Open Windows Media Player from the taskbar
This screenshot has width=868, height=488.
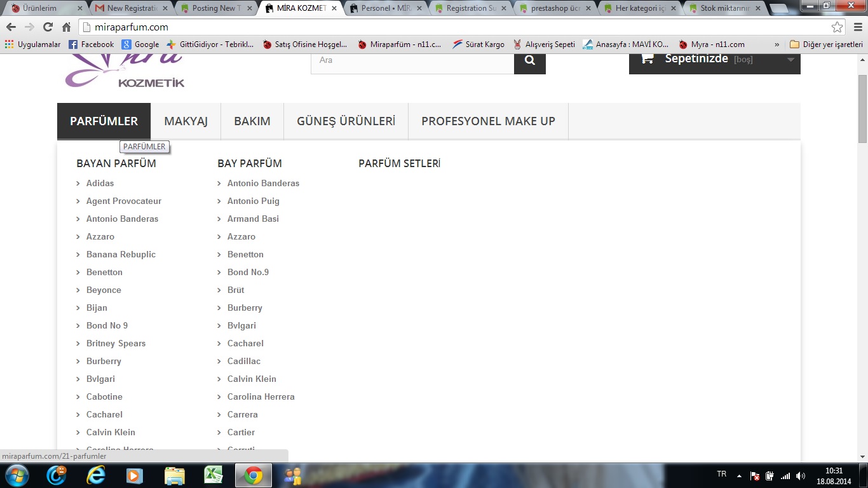click(133, 475)
